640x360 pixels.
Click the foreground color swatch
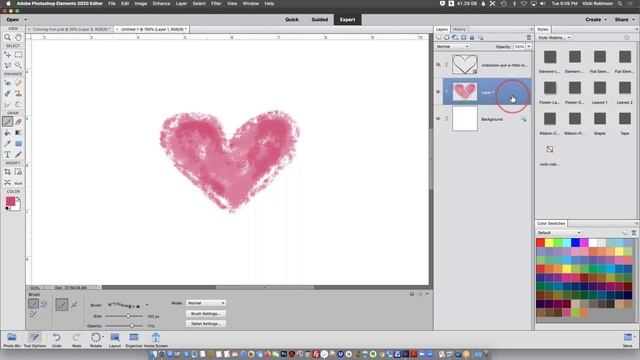pos(11,201)
